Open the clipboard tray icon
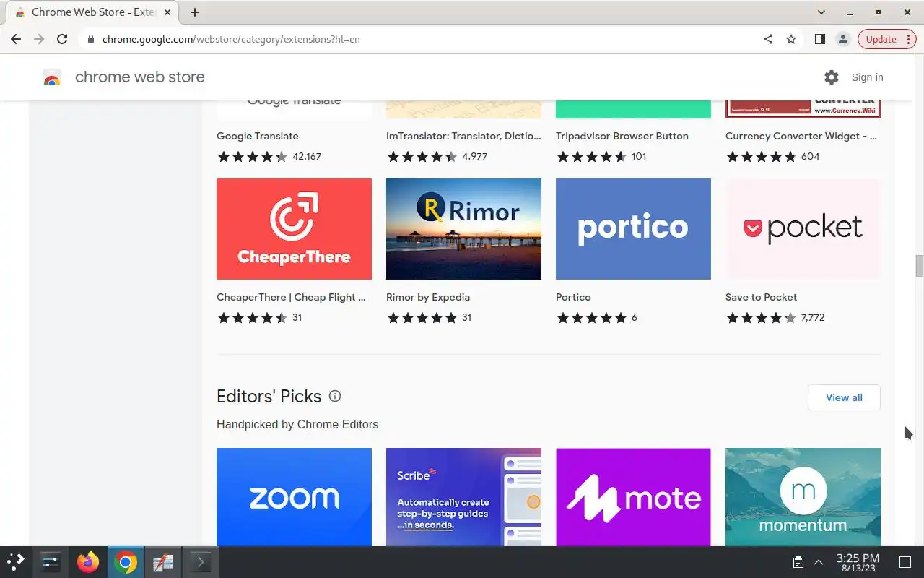 click(798, 561)
